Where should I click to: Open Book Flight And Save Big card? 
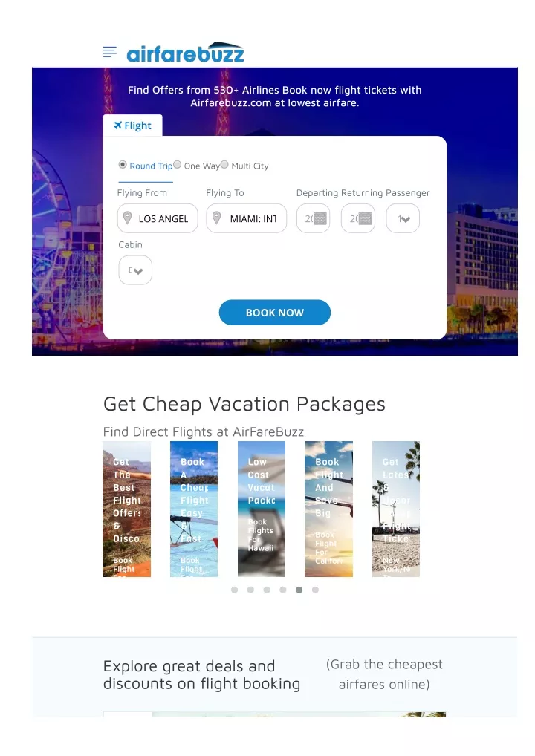coord(328,509)
